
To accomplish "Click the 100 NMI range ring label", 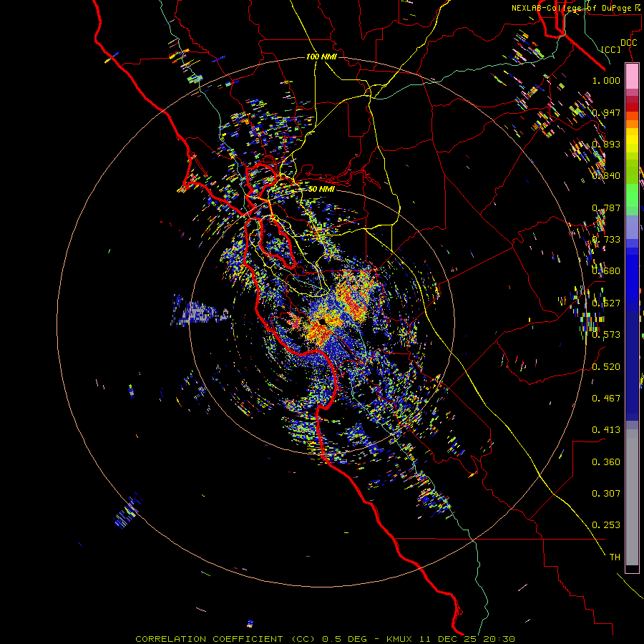I will coord(321,57).
